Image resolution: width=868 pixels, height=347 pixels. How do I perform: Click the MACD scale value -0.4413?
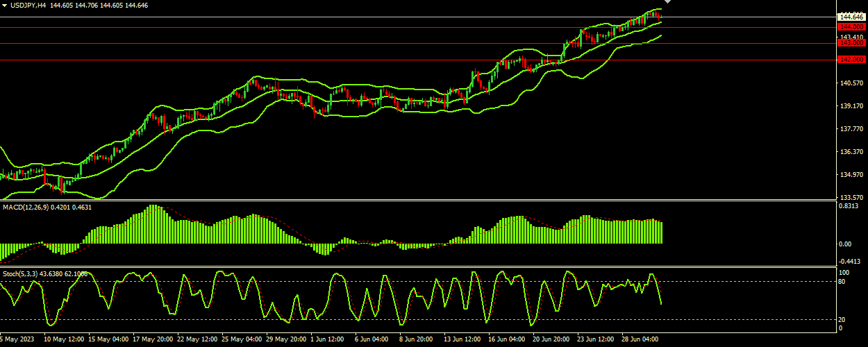pos(849,262)
